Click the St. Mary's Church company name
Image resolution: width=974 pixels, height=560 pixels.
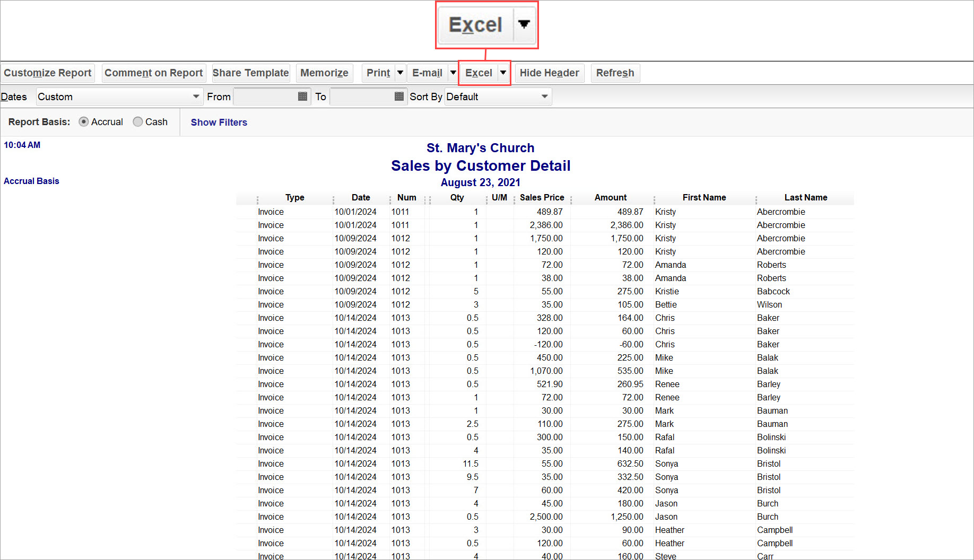pos(481,148)
